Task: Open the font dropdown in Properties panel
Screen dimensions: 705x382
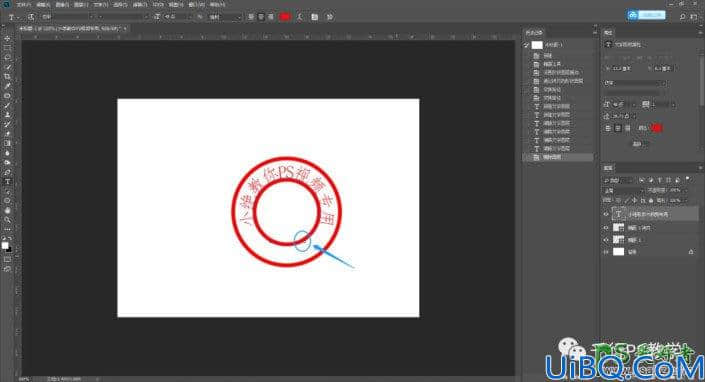Action: tap(634, 83)
